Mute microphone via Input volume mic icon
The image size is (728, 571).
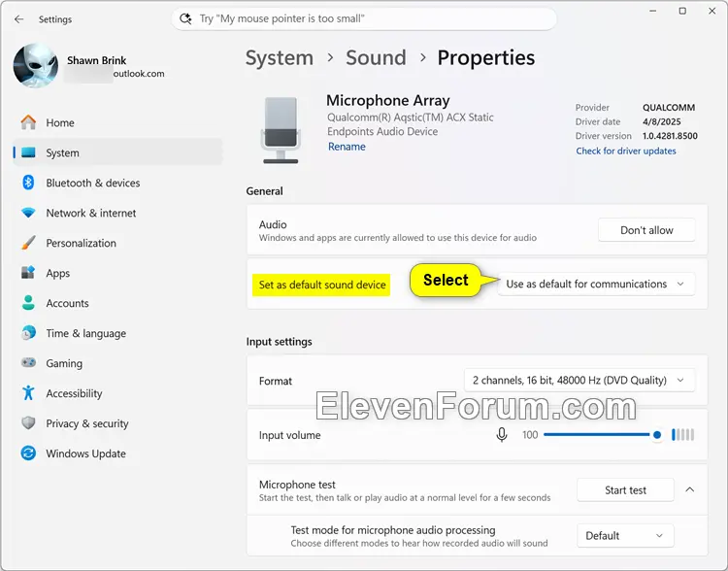tap(502, 435)
